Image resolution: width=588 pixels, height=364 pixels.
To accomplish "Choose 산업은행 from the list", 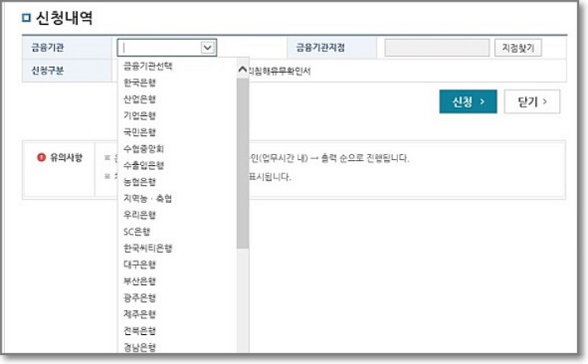I will (x=139, y=99).
